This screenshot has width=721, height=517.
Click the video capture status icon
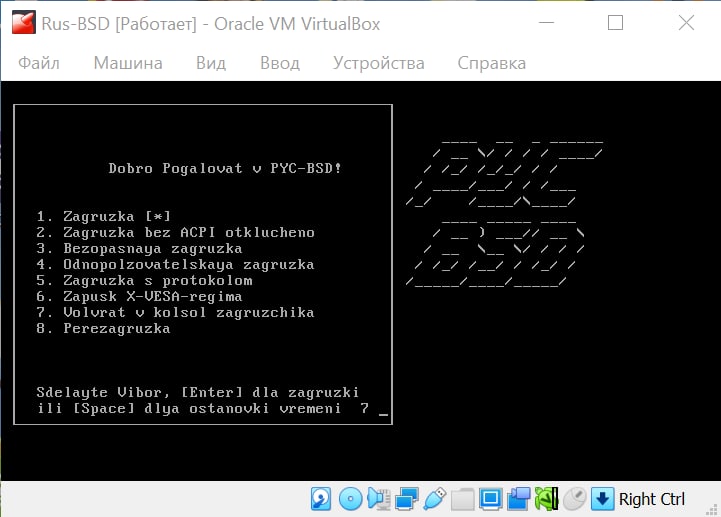518,499
